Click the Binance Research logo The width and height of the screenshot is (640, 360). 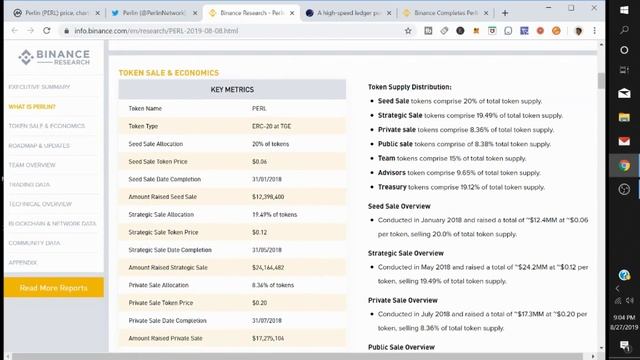point(54,57)
